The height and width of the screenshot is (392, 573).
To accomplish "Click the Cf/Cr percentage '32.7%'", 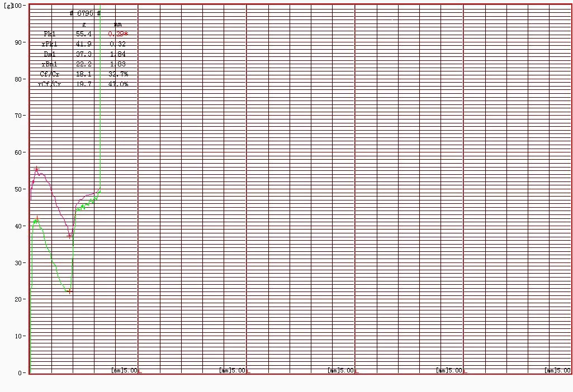I will 118,74.
